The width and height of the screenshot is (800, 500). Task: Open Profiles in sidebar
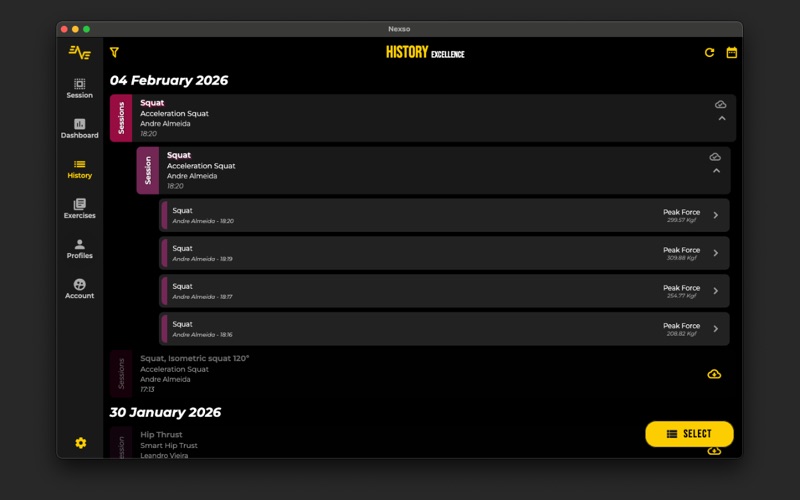pos(80,249)
